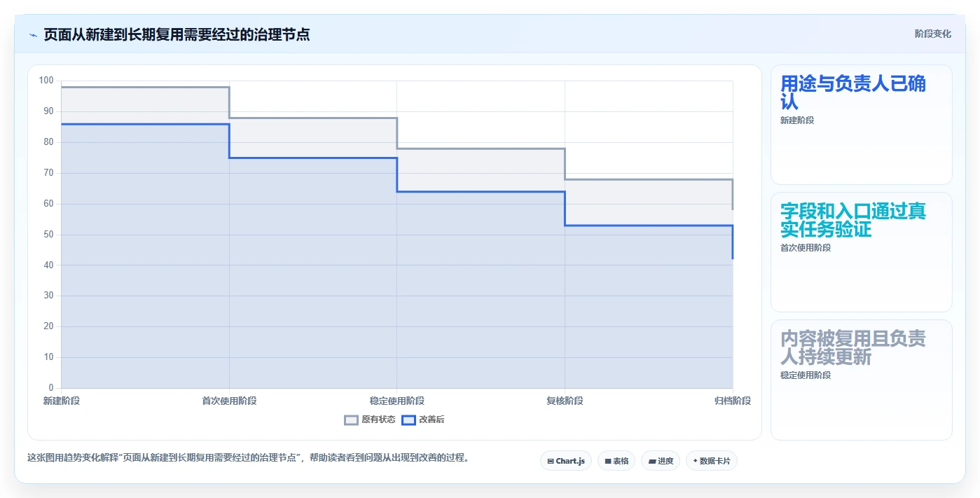Screen dimensions: 980x498
Task: Select the 内容被复用且负责人持续更新 card
Action: (862, 380)
